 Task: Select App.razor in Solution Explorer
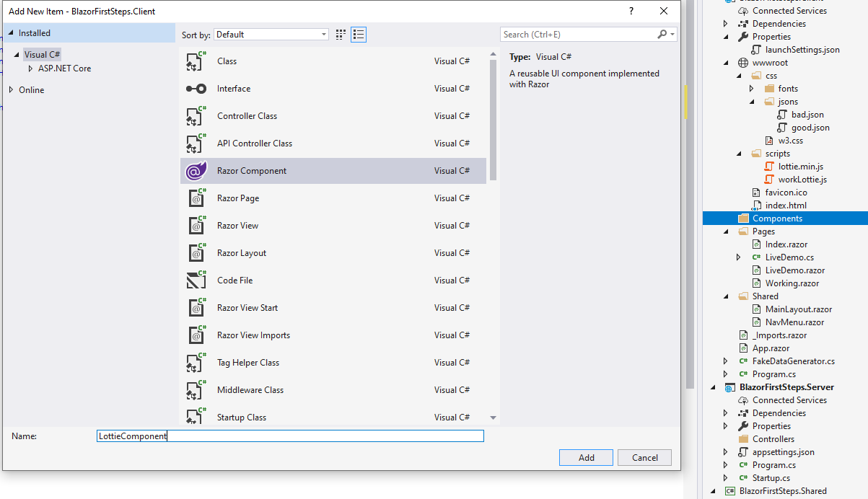click(771, 348)
